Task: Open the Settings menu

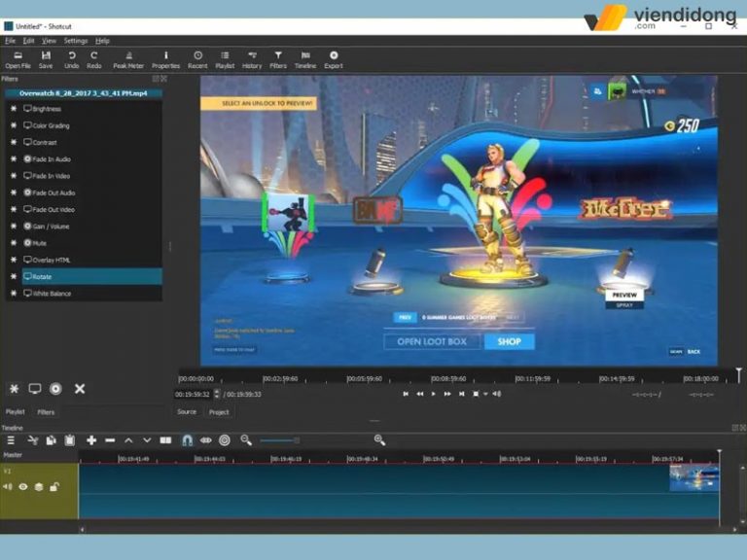Action: 76,41
